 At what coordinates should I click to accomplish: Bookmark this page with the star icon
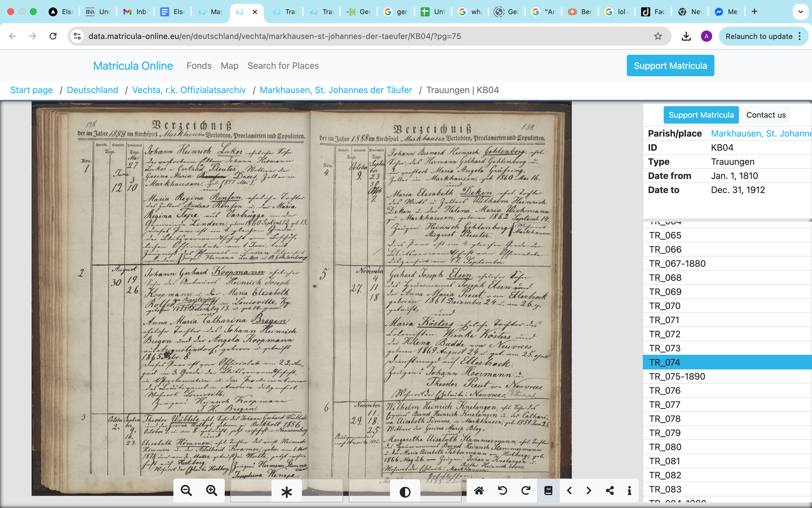[658, 36]
